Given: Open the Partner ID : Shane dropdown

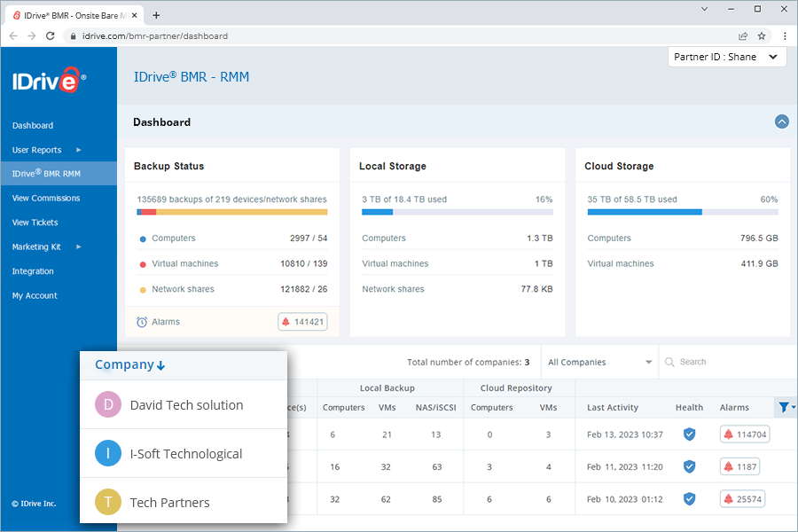Looking at the screenshot, I should (x=727, y=57).
